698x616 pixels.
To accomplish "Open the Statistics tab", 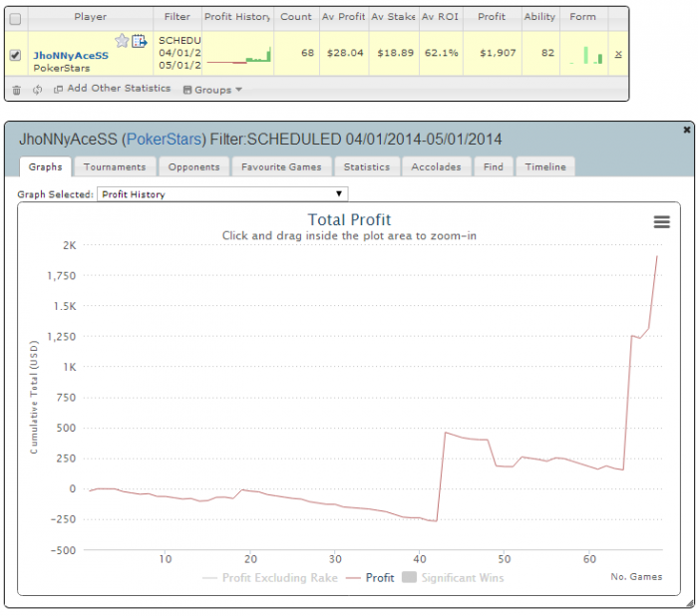I will coord(367,166).
